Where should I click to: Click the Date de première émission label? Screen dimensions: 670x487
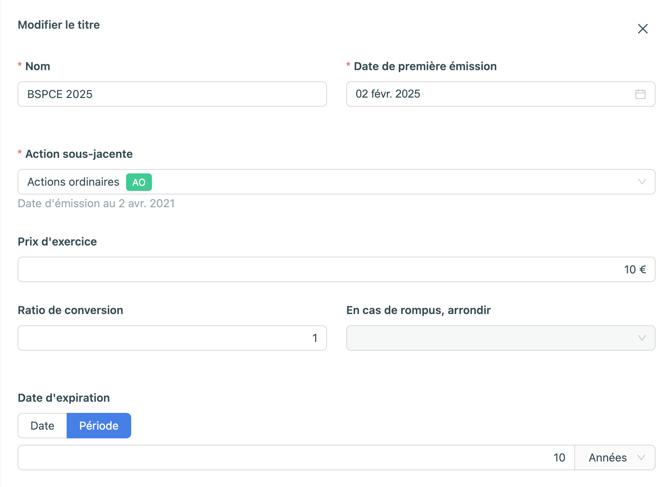[x=425, y=66]
